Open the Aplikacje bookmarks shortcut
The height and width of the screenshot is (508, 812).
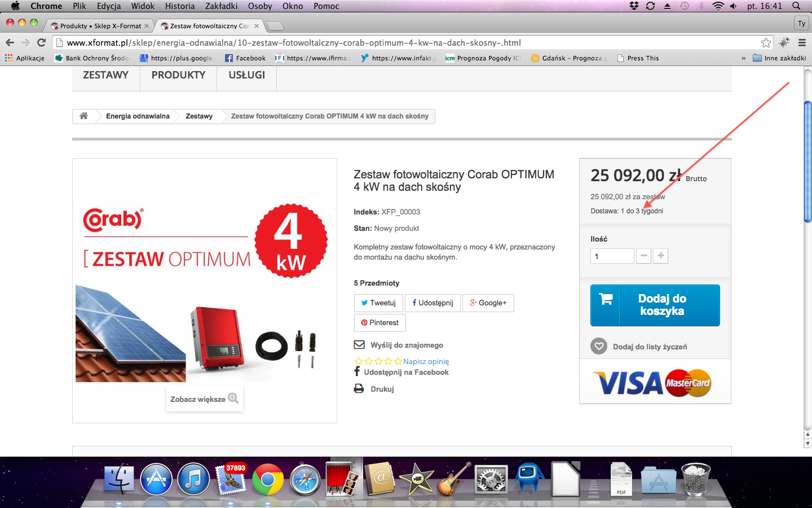pos(25,58)
